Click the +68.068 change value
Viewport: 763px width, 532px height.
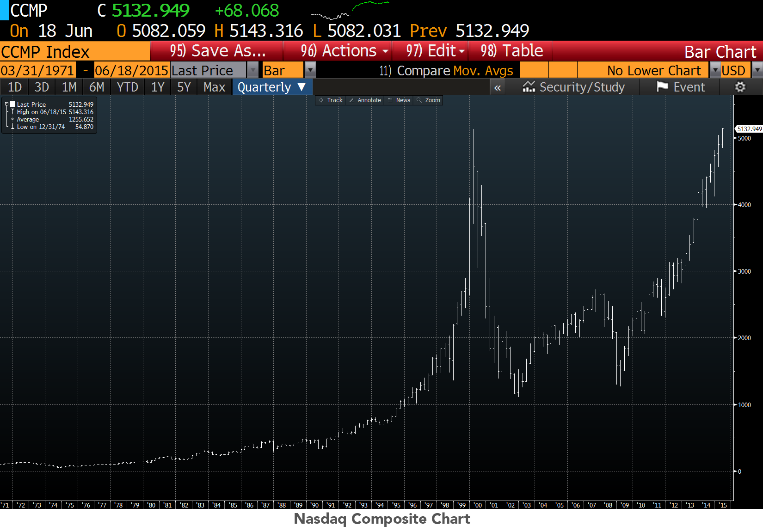(247, 10)
